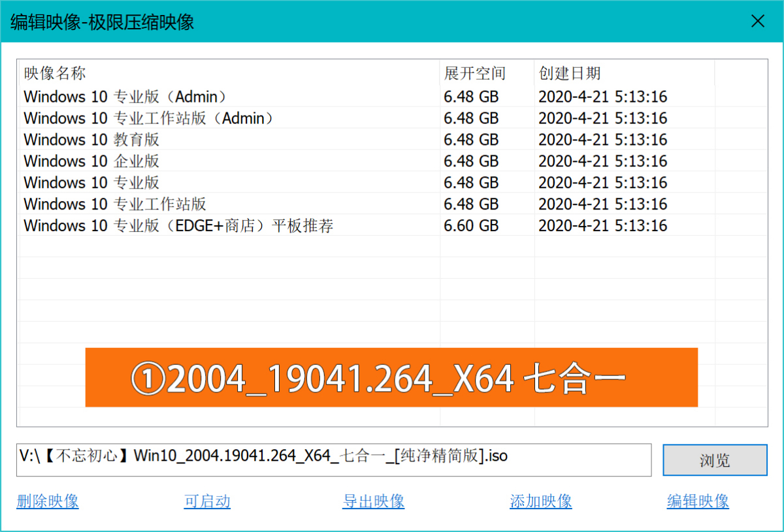Open the 导出映像 link

tap(373, 501)
